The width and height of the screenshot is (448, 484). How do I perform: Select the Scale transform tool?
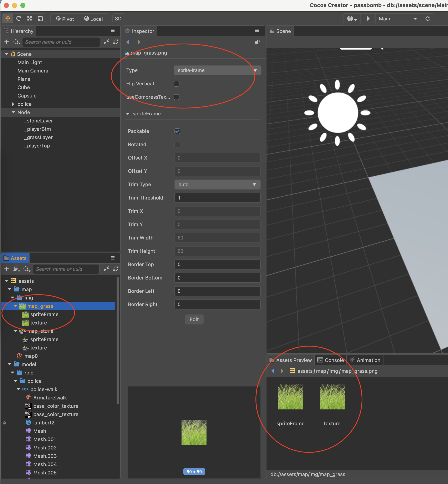point(30,19)
